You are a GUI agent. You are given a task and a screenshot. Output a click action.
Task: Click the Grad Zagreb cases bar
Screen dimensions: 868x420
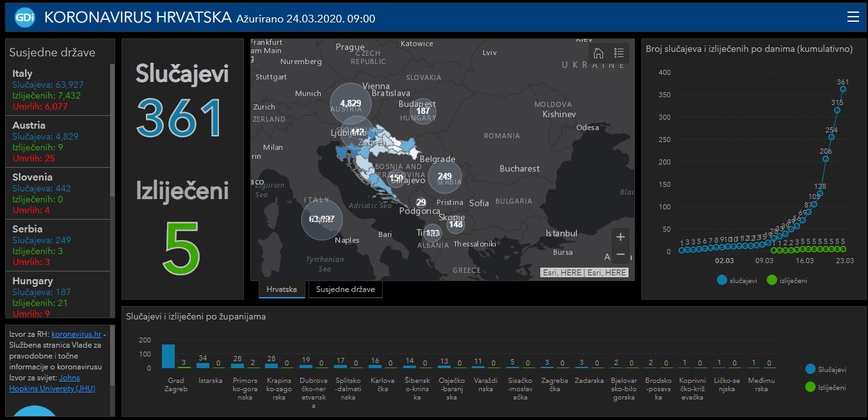pos(168,356)
